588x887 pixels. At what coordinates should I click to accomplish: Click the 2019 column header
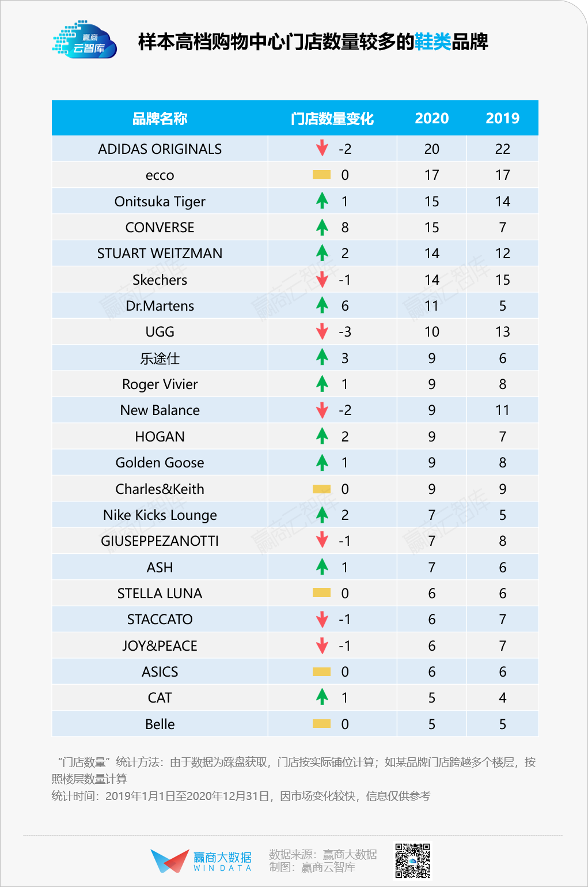(502, 119)
